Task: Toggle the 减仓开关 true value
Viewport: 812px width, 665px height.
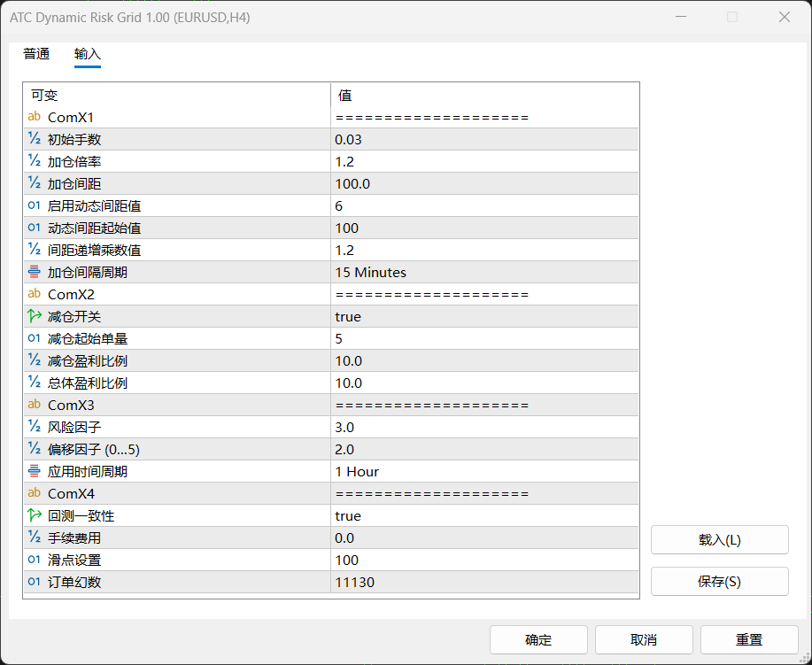Action: click(x=484, y=316)
